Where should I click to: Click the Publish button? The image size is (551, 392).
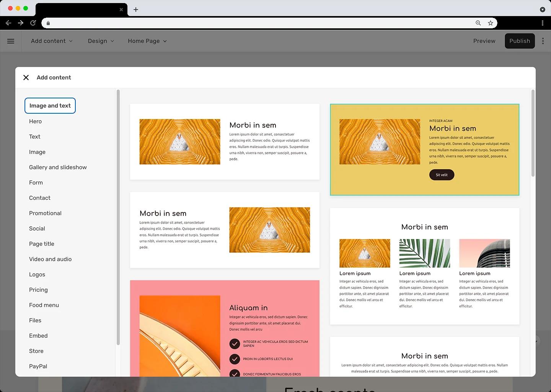tap(520, 41)
